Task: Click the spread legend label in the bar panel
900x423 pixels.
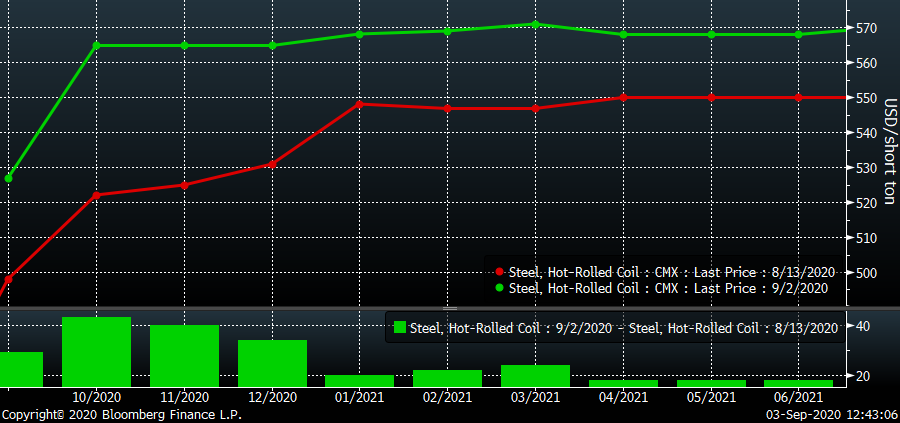Action: coord(623,327)
